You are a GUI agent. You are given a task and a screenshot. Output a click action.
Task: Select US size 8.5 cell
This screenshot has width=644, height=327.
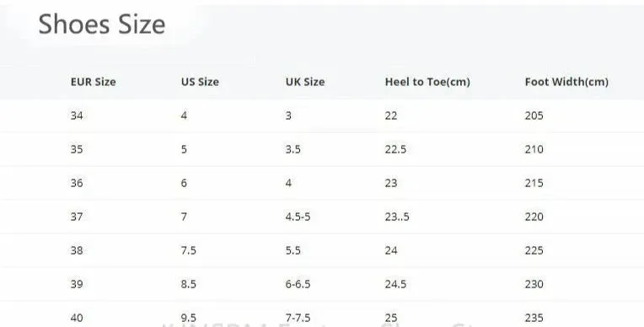pos(189,284)
